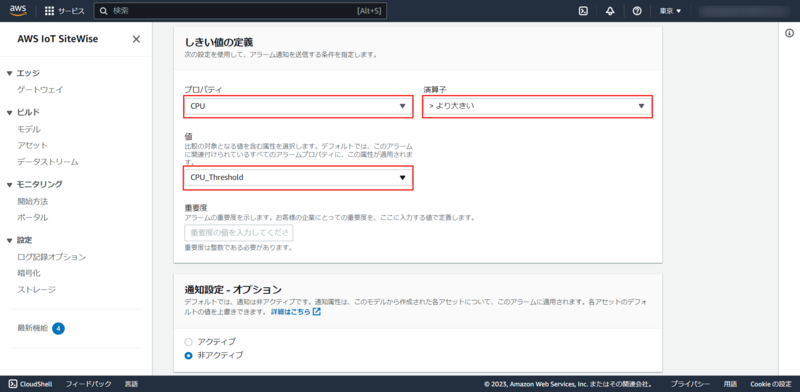
Task: Click the 重要度は整数である必要があります hint text
Action: point(238,248)
